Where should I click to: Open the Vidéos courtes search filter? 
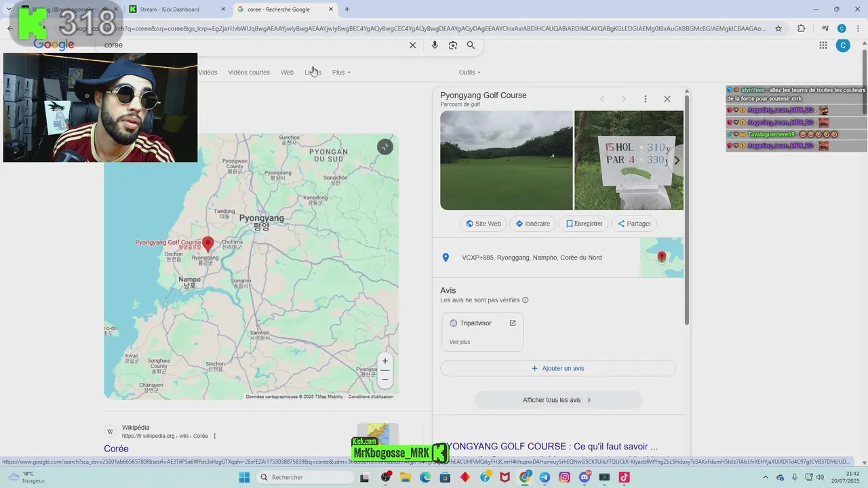tap(249, 73)
